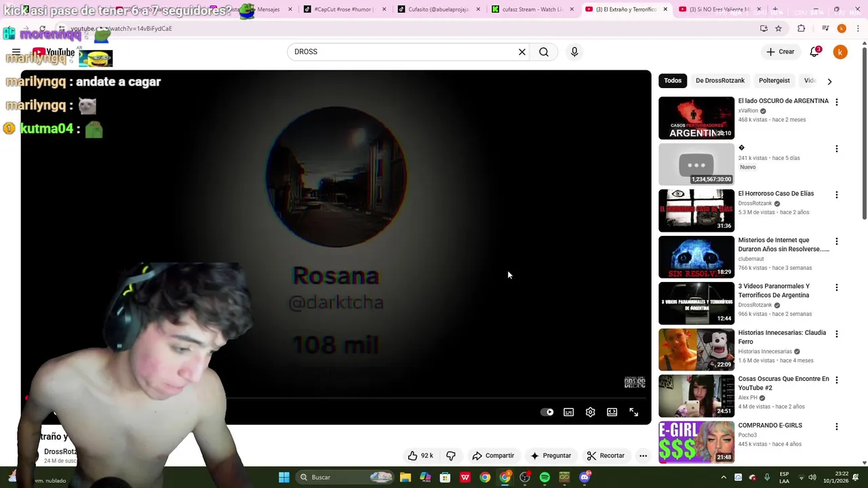Enter fullscreen in the video player
Image resolution: width=868 pixels, height=488 pixels.
[x=634, y=412]
